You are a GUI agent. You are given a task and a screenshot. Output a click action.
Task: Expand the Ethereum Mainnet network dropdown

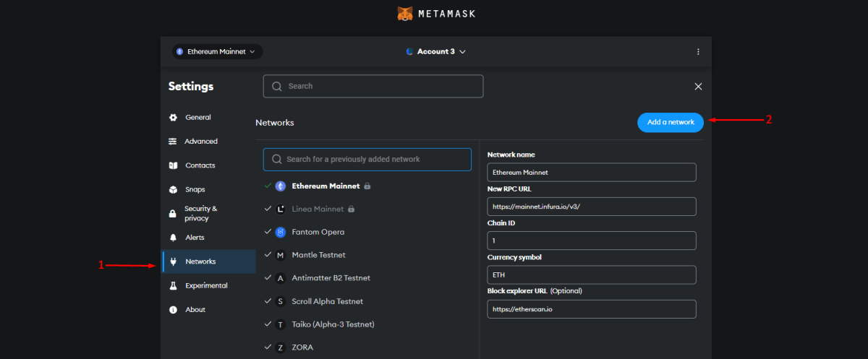point(218,52)
